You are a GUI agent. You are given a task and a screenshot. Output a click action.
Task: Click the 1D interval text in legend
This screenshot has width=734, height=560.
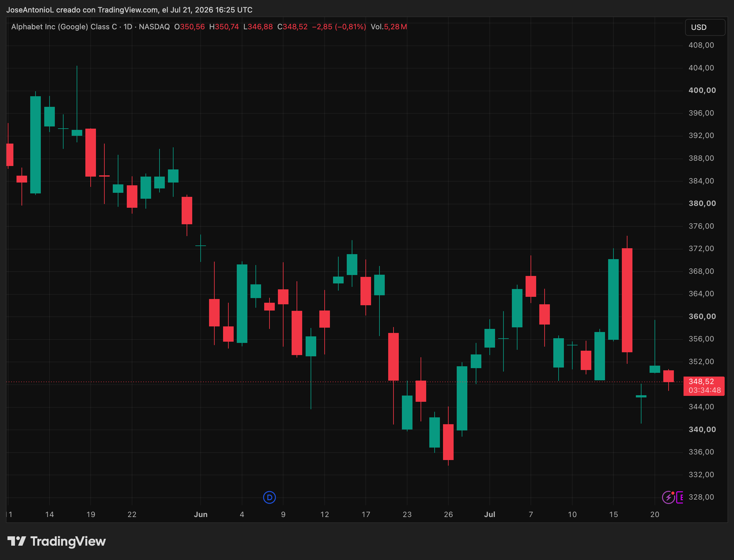pyautogui.click(x=128, y=27)
